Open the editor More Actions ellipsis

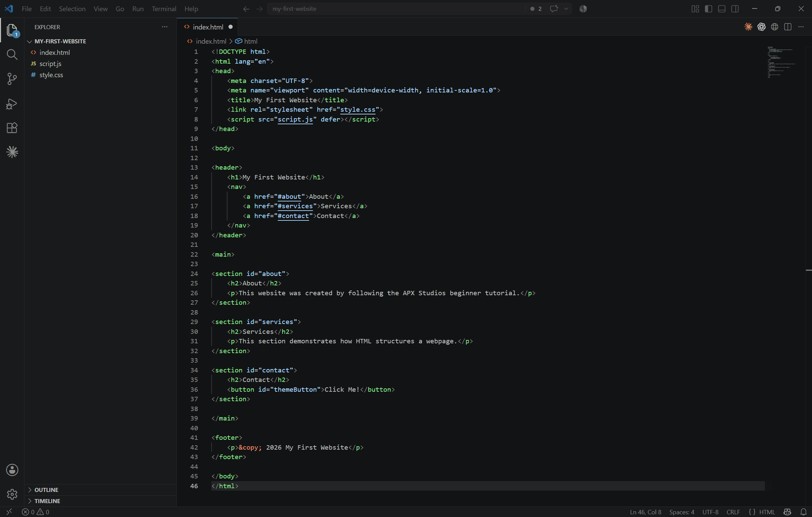click(x=801, y=27)
